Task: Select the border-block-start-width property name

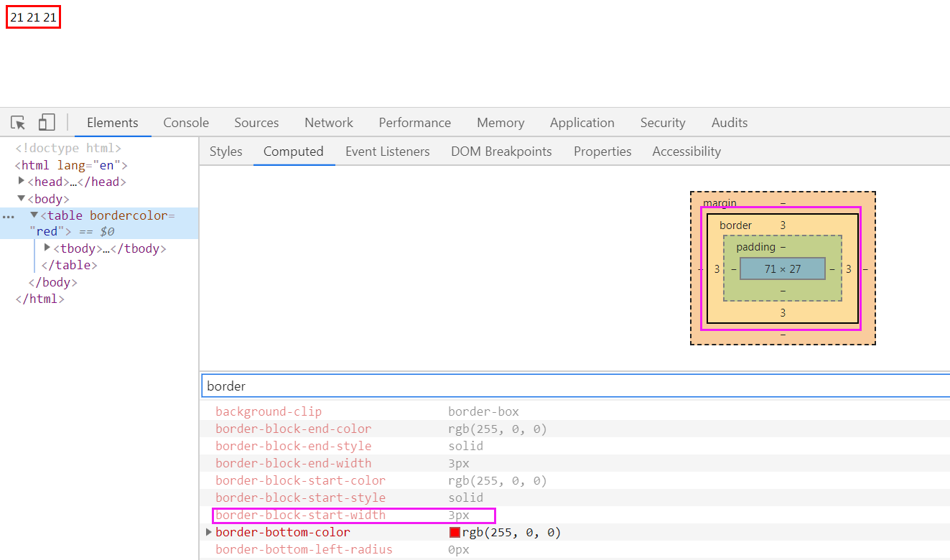Action: pyautogui.click(x=301, y=515)
